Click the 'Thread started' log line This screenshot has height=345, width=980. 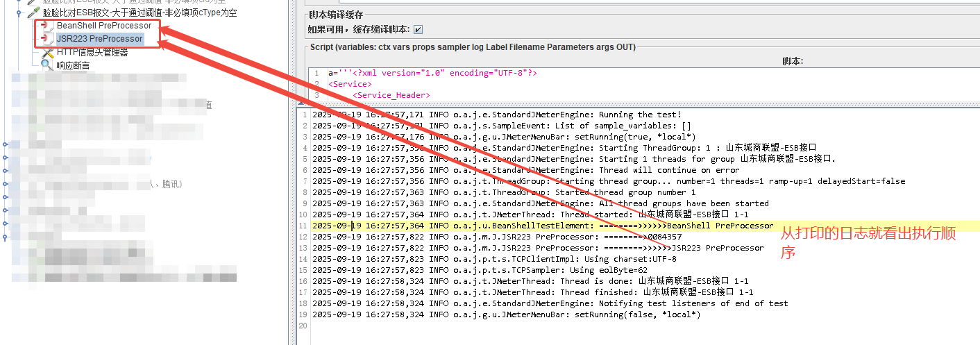(530, 214)
